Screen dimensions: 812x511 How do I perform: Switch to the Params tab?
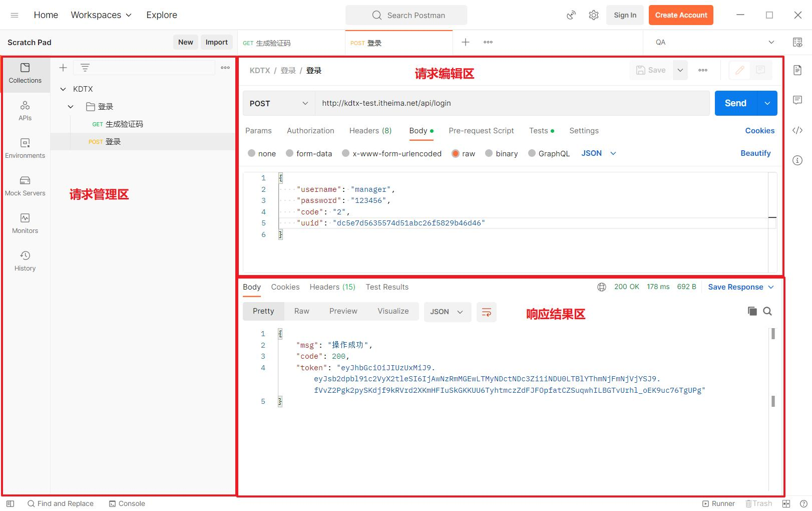(258, 131)
